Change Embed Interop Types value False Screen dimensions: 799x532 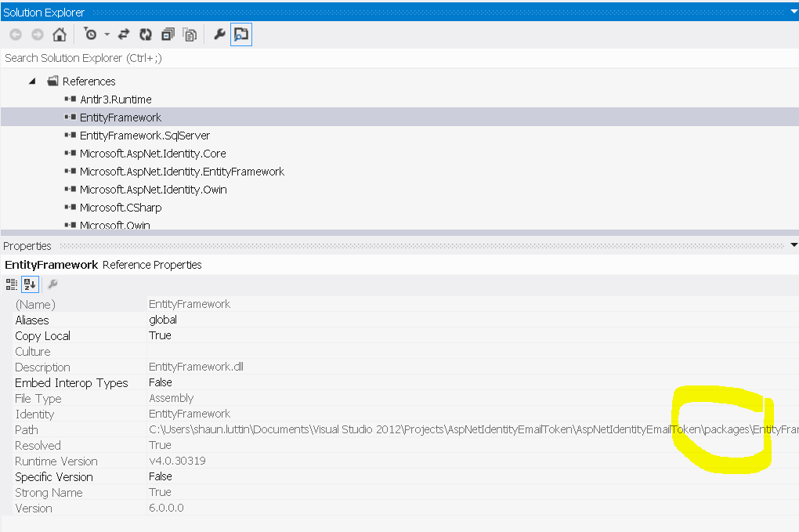pos(161,382)
